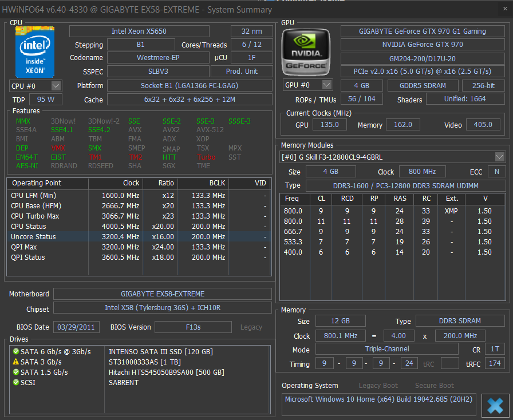
Task: Click the memory clock value 800.1 MHz
Action: coord(341,336)
